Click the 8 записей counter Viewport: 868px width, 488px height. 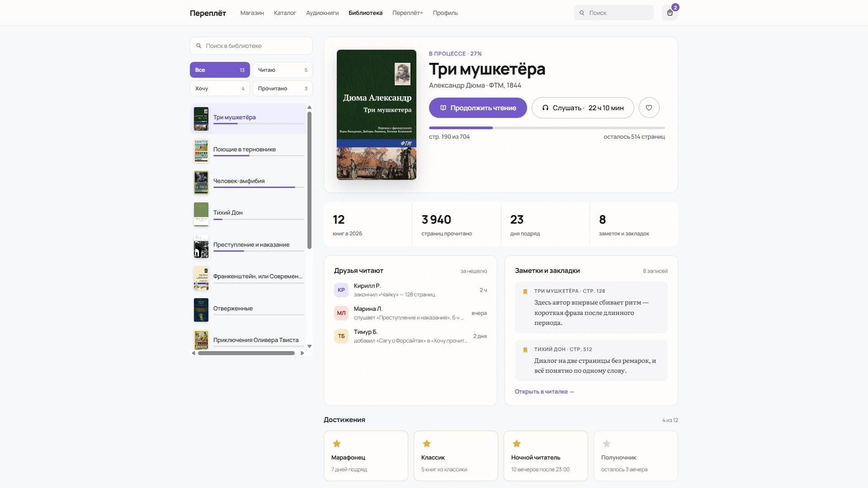(655, 271)
